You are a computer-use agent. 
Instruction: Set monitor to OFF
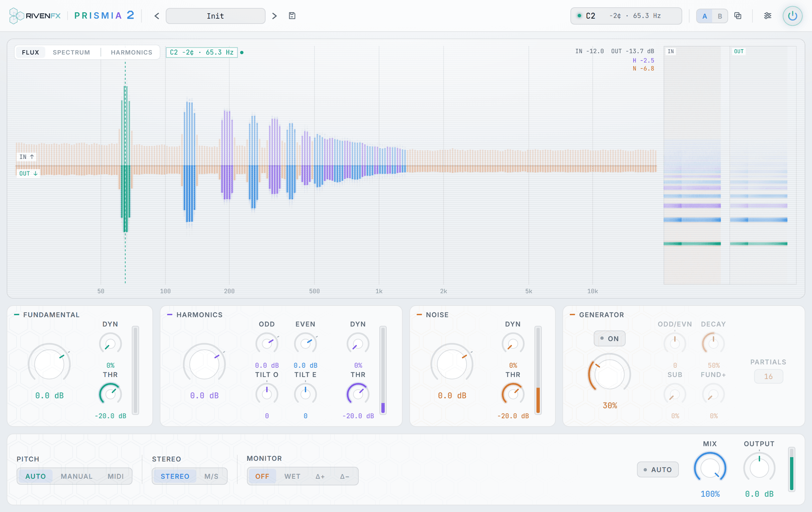pos(262,476)
